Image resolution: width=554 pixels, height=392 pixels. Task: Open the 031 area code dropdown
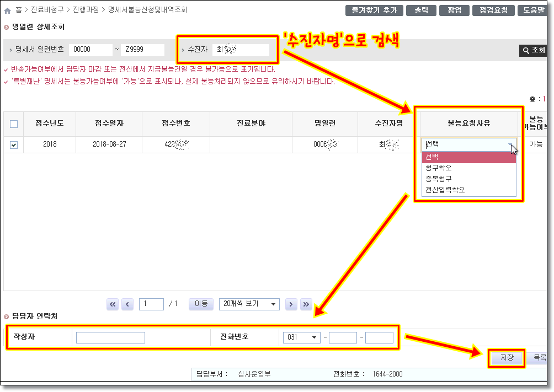coord(301,337)
